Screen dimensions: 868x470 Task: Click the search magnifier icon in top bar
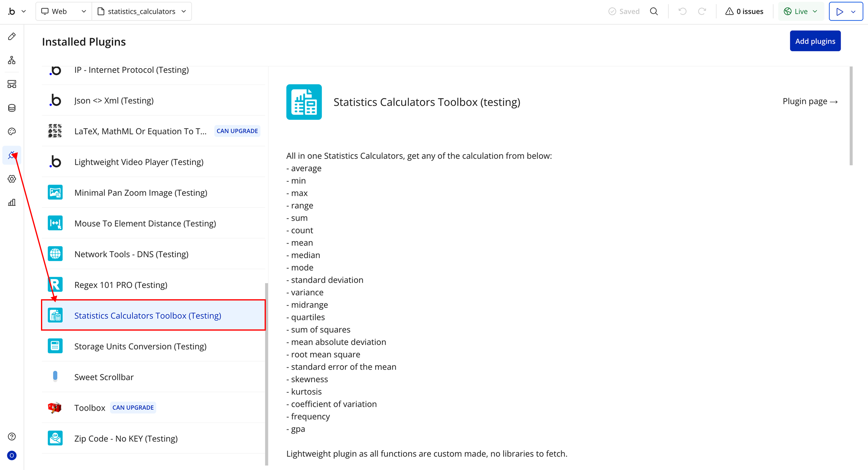point(654,11)
